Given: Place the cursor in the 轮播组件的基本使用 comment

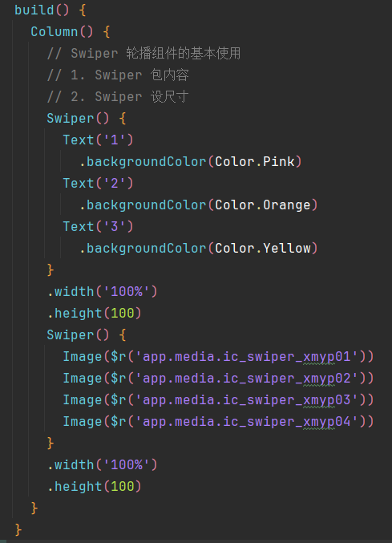Looking at the screenshot, I should (183, 53).
